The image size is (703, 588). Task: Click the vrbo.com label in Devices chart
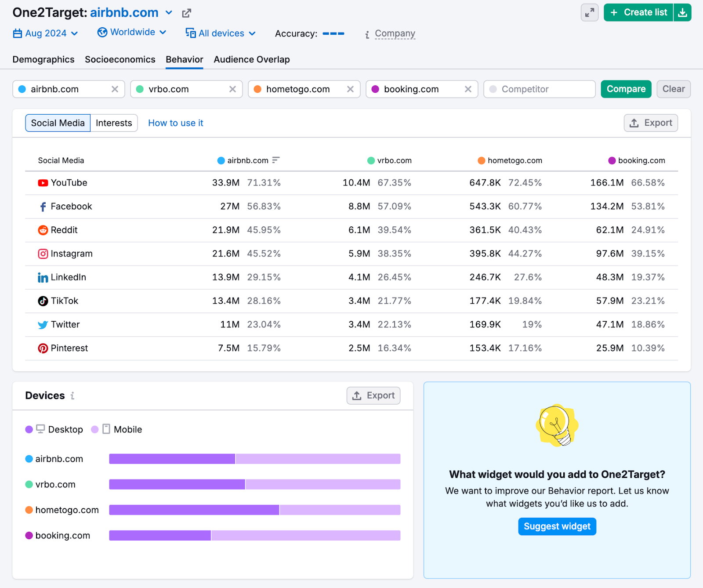55,484
